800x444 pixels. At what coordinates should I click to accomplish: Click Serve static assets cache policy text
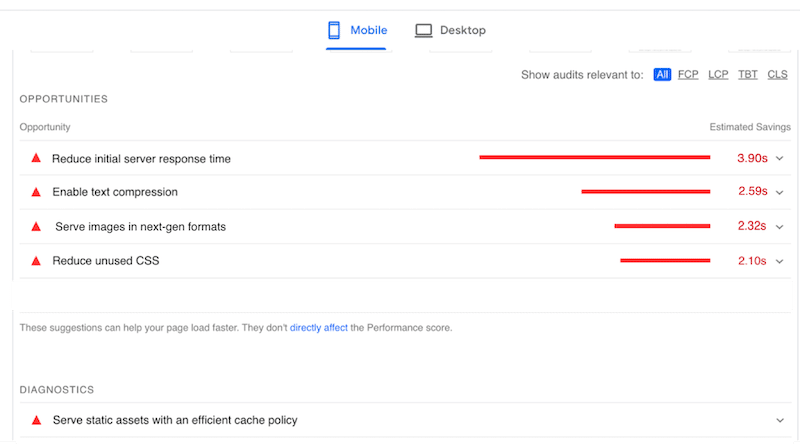(x=175, y=420)
